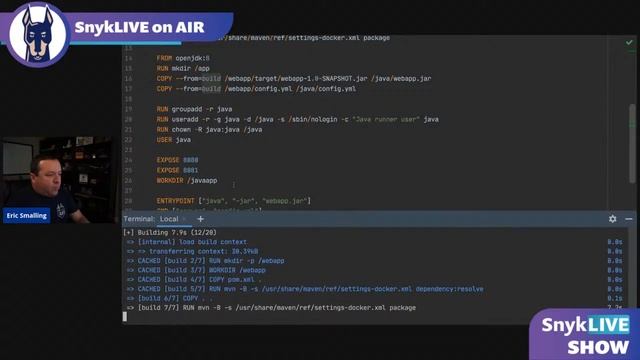Click the 'FROM openjdk:8' line in the editor
Image resolution: width=640 pixels, height=360 pixels.
183,58
